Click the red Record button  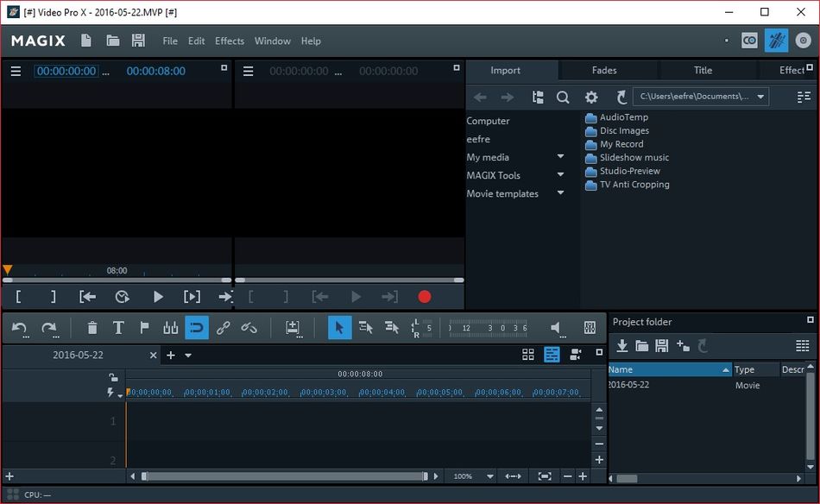point(424,297)
